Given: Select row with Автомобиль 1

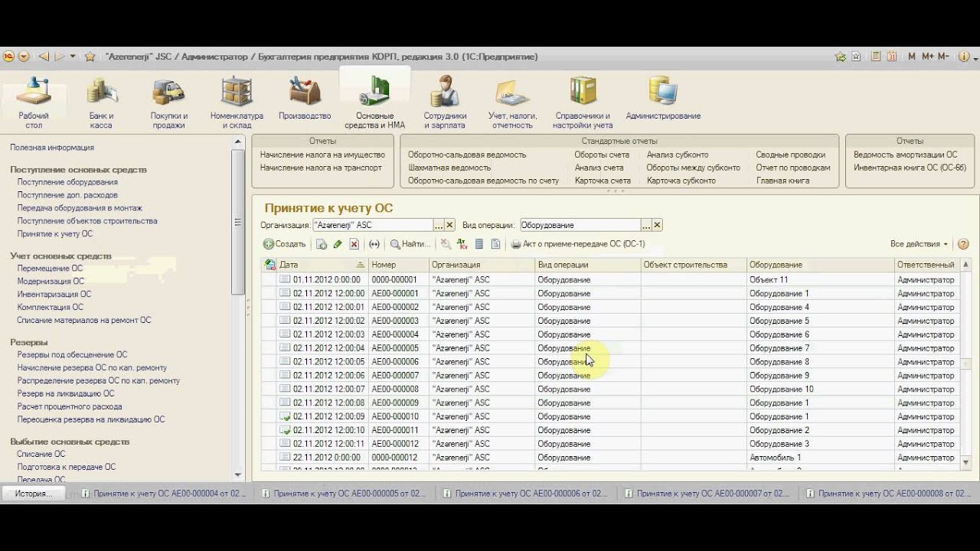Looking at the screenshot, I should 610,458.
